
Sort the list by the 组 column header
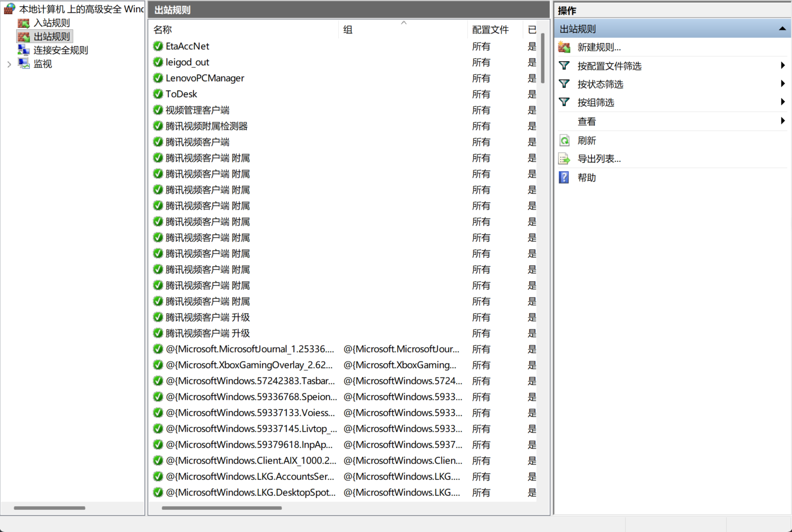tap(403, 30)
